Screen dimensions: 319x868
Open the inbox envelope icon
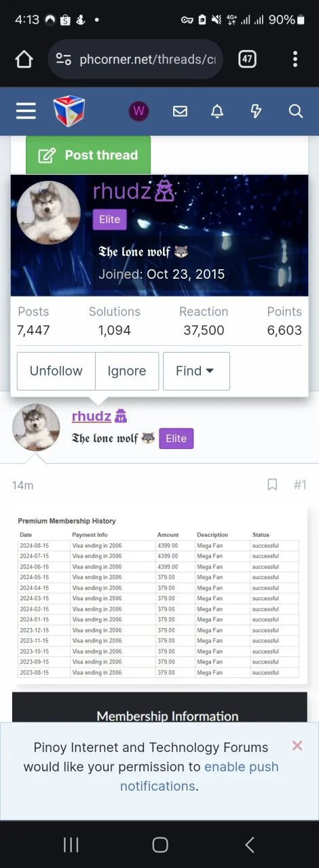[x=180, y=111]
